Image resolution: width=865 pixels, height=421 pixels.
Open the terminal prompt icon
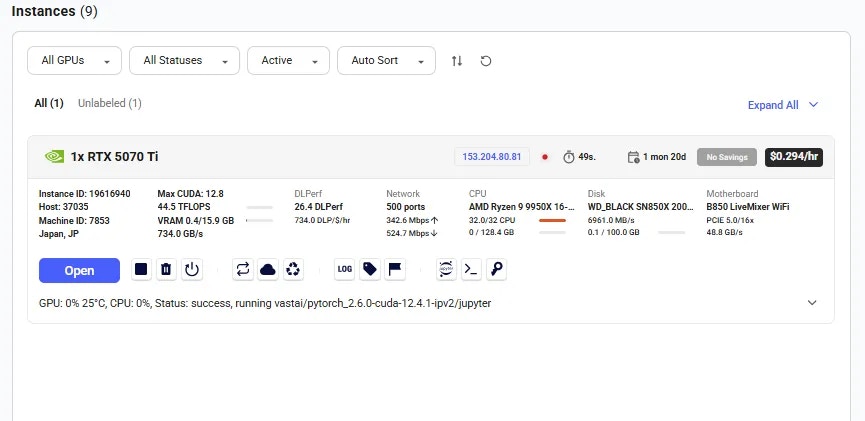[x=471, y=269]
